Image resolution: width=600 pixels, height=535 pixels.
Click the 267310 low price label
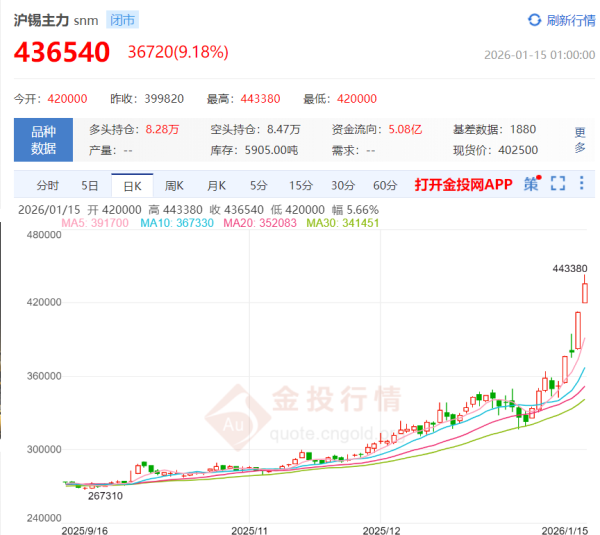(x=105, y=496)
